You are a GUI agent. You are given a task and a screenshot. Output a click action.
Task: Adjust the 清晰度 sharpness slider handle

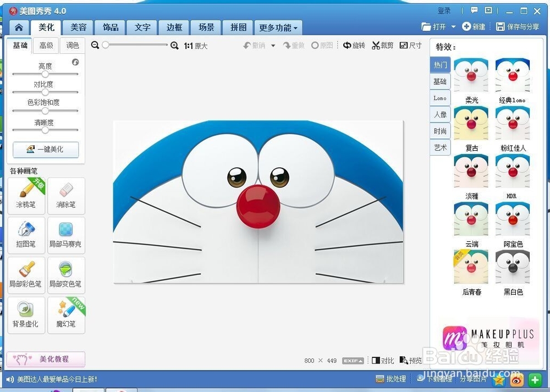coord(45,130)
